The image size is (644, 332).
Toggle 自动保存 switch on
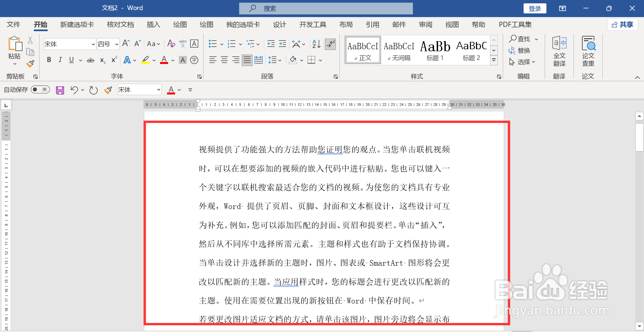[40, 89]
